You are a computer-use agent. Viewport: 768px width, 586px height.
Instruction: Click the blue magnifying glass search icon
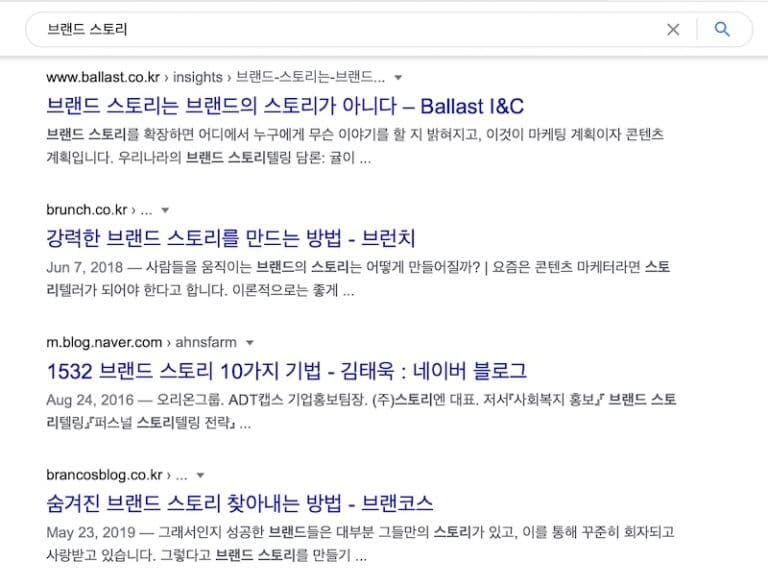click(722, 29)
